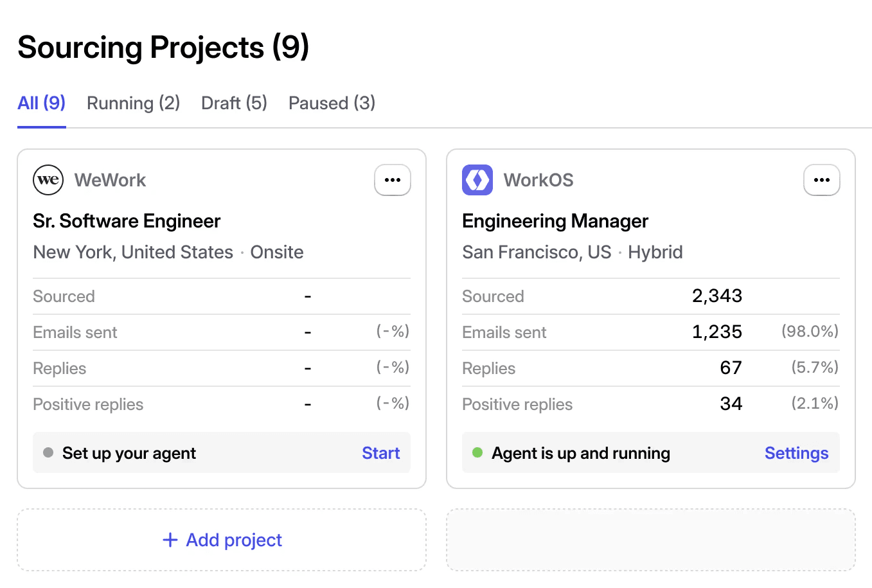Click the gray status dot beside Set up your agent
The height and width of the screenshot is (588, 872).
[48, 452]
